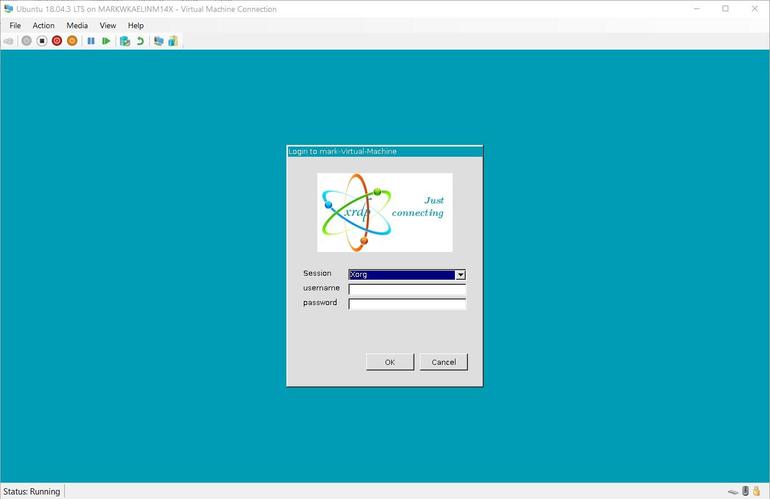The width and height of the screenshot is (770, 499).
Task: Minimize the Virtual Machine Connection window
Action: (x=696, y=9)
